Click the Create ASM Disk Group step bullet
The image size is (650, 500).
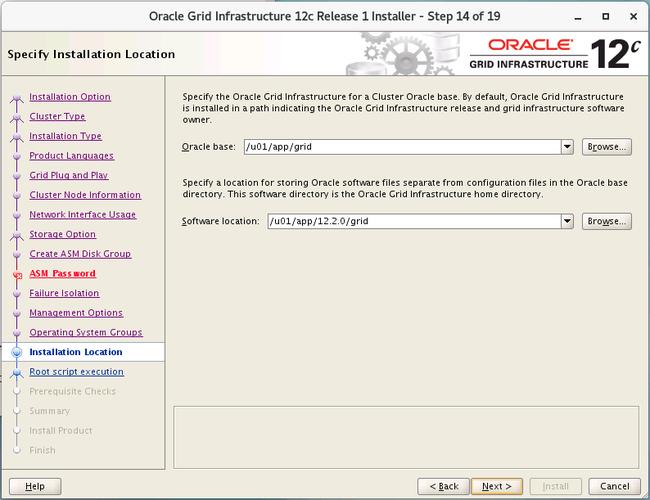(17, 255)
